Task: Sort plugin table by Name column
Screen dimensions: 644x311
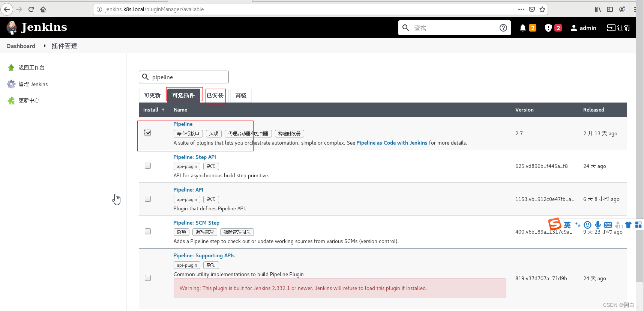Action: pos(180,110)
